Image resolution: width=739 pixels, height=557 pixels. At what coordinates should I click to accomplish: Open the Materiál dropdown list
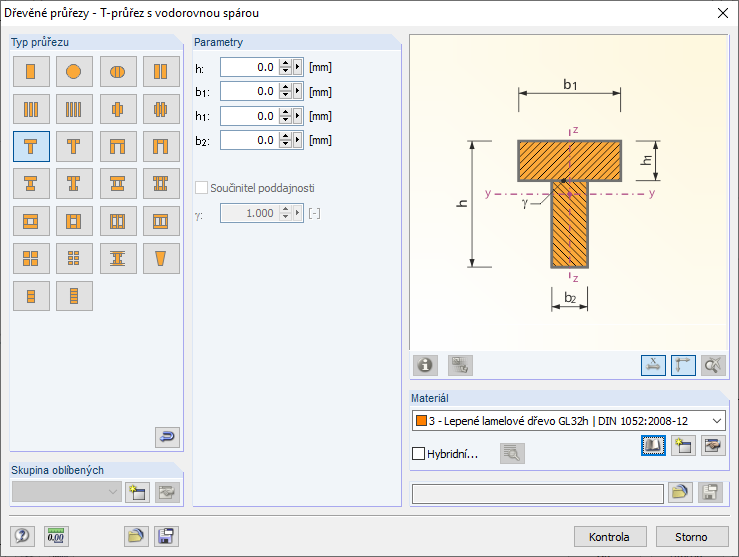pyautogui.click(x=717, y=421)
